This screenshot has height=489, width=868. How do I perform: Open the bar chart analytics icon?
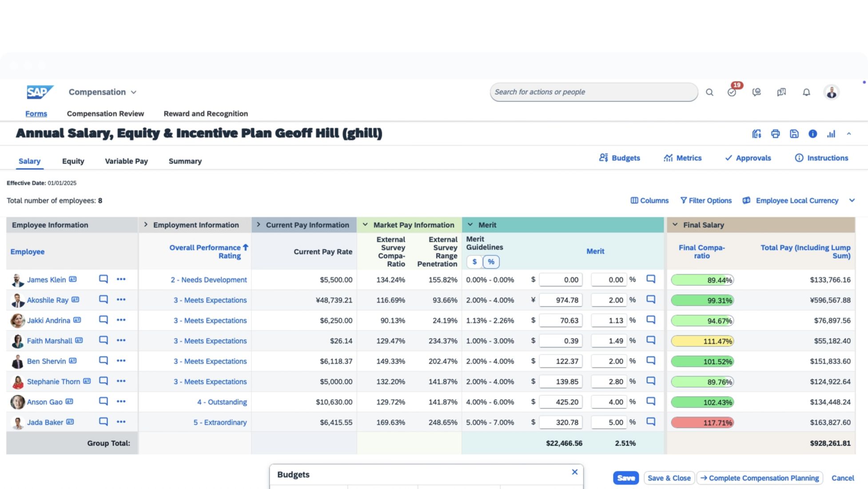coord(831,134)
